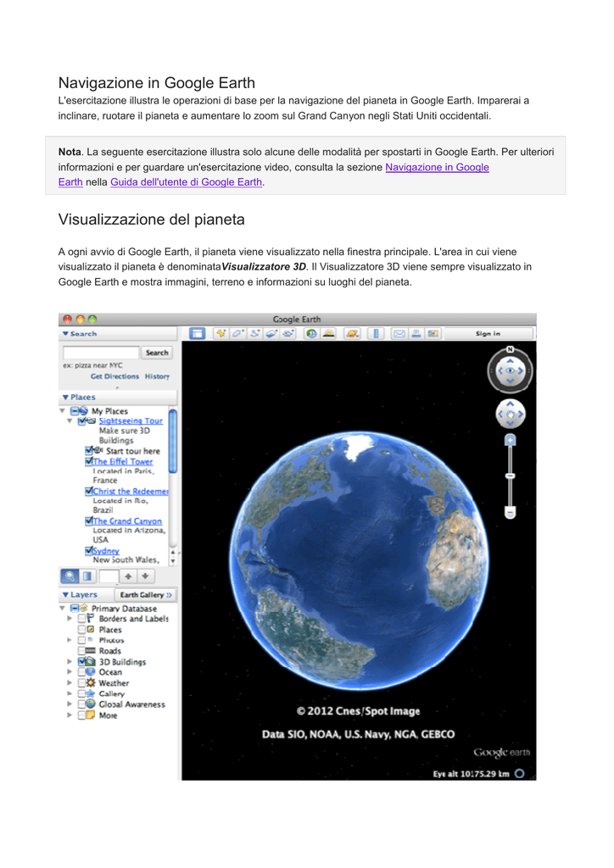Screen dimensions: 614x868
Task: Click the History link
Action: pyautogui.click(x=157, y=376)
